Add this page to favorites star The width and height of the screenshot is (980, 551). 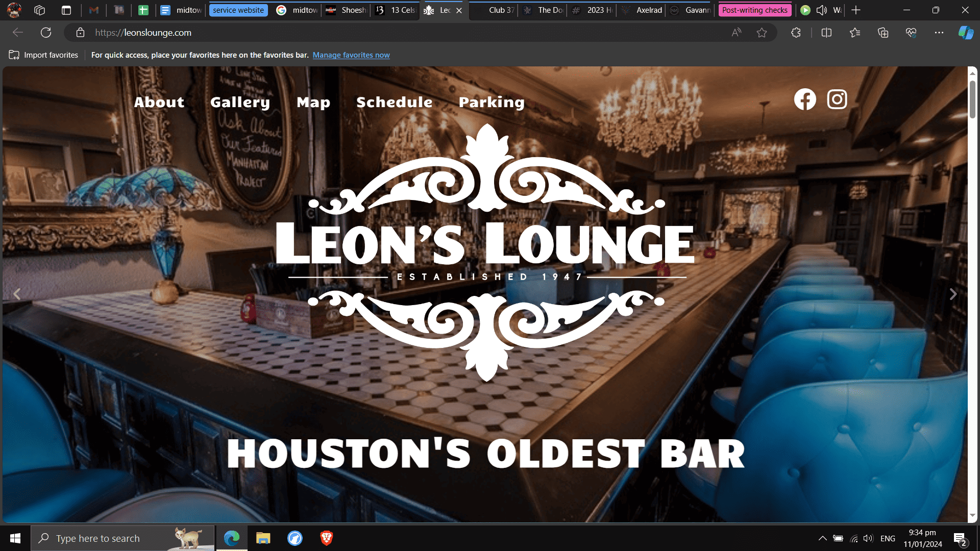[x=762, y=33]
